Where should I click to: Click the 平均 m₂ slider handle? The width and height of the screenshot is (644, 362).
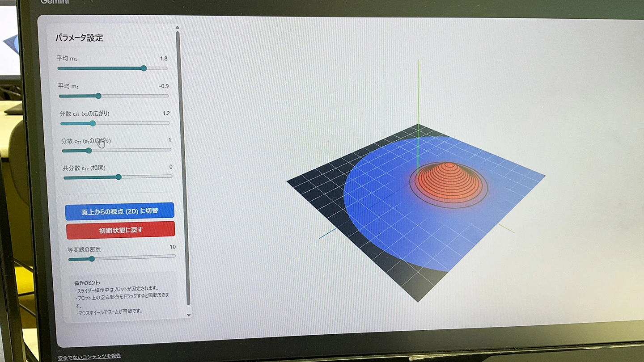[98, 96]
